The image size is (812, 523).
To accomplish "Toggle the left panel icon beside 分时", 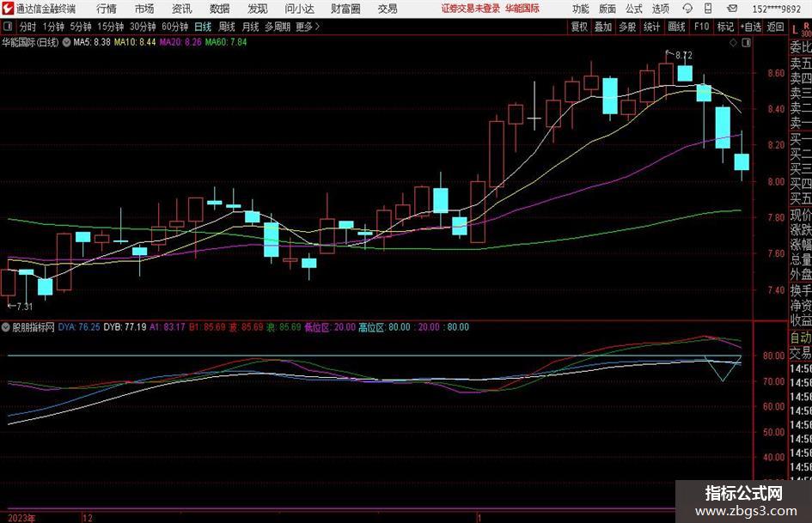I will (x=8, y=27).
